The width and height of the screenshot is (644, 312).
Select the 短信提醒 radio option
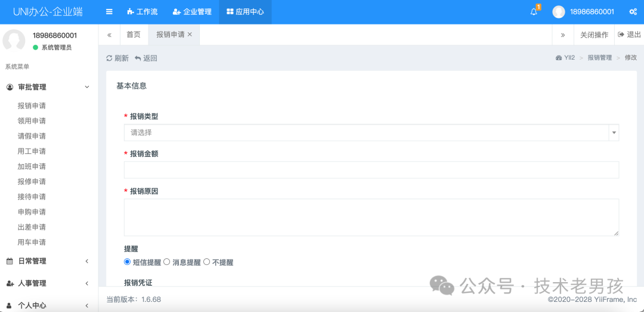click(x=128, y=262)
